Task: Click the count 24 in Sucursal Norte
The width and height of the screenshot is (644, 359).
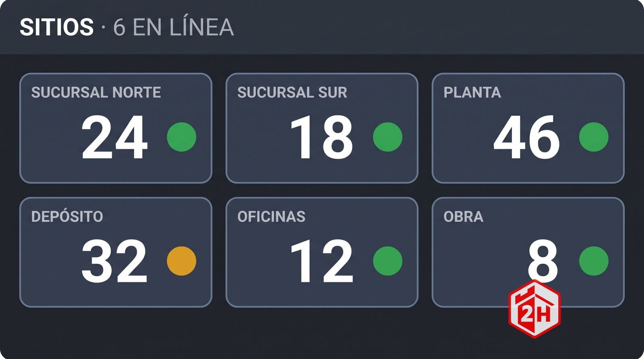Action: pos(115,137)
